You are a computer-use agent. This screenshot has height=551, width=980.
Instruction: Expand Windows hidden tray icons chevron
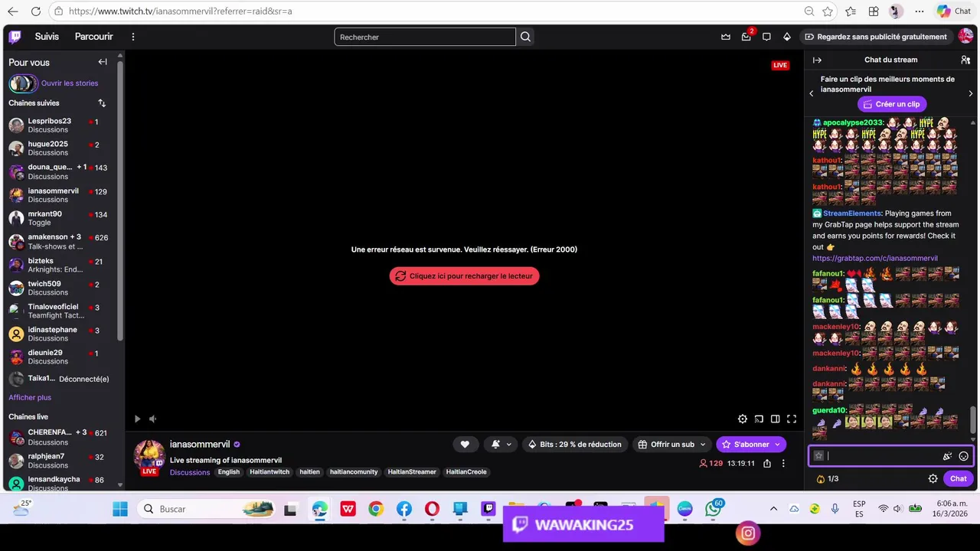tap(773, 509)
